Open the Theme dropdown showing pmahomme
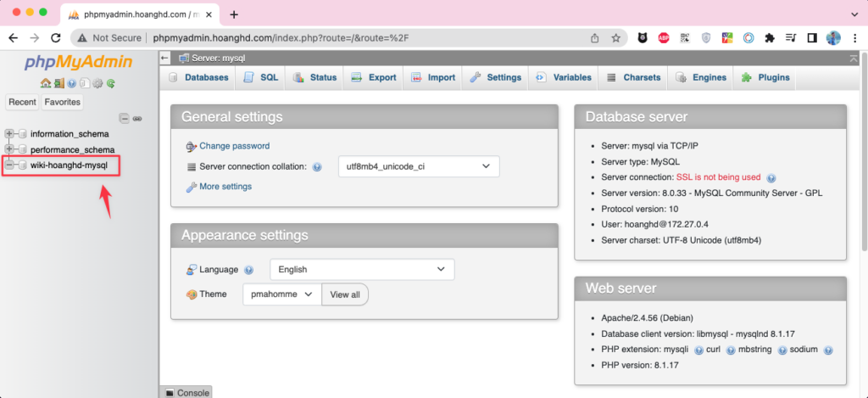868x398 pixels. [281, 294]
